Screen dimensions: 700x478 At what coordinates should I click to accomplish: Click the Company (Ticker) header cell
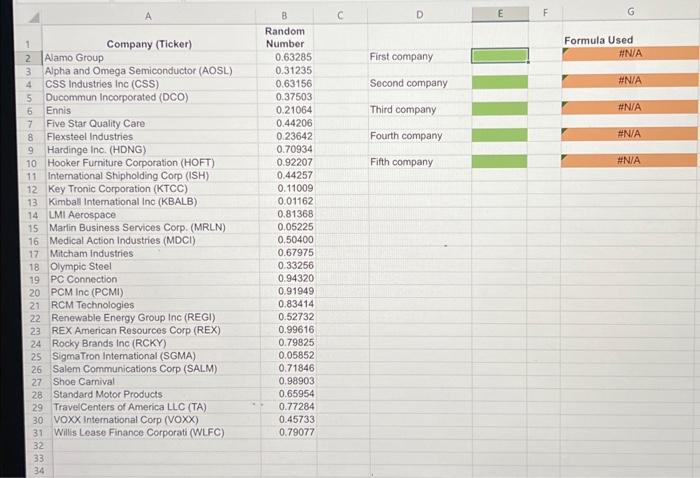pos(149,38)
